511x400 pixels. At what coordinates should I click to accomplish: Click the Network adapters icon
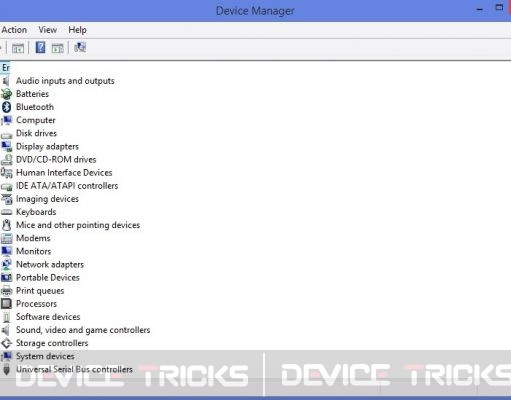click(6, 265)
